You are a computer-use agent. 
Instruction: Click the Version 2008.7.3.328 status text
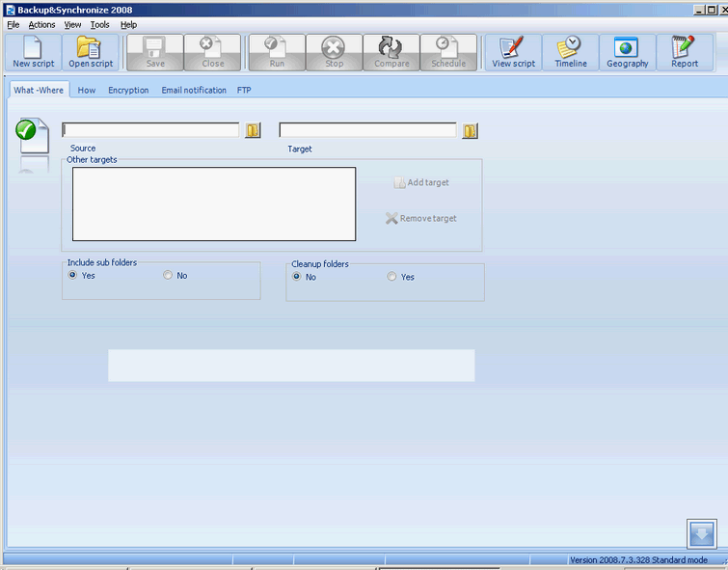[x=638, y=559]
